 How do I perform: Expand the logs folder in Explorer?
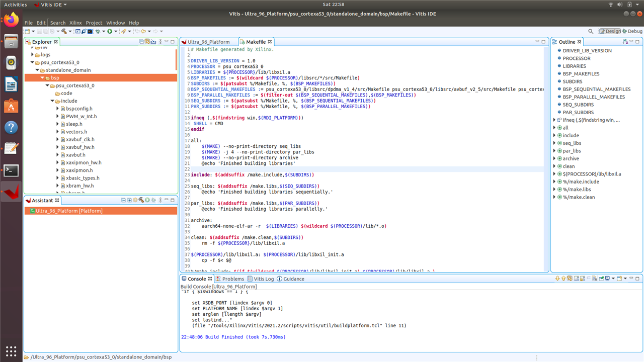pyautogui.click(x=32, y=55)
